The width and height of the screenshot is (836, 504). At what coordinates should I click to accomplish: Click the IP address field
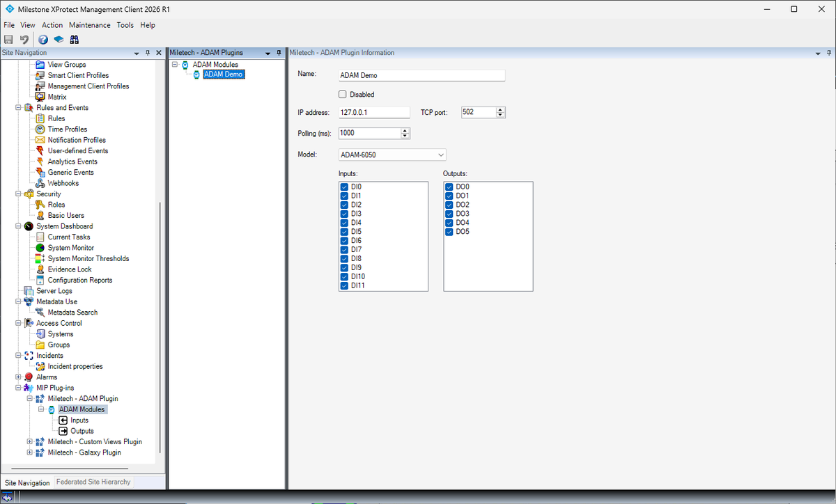point(374,113)
